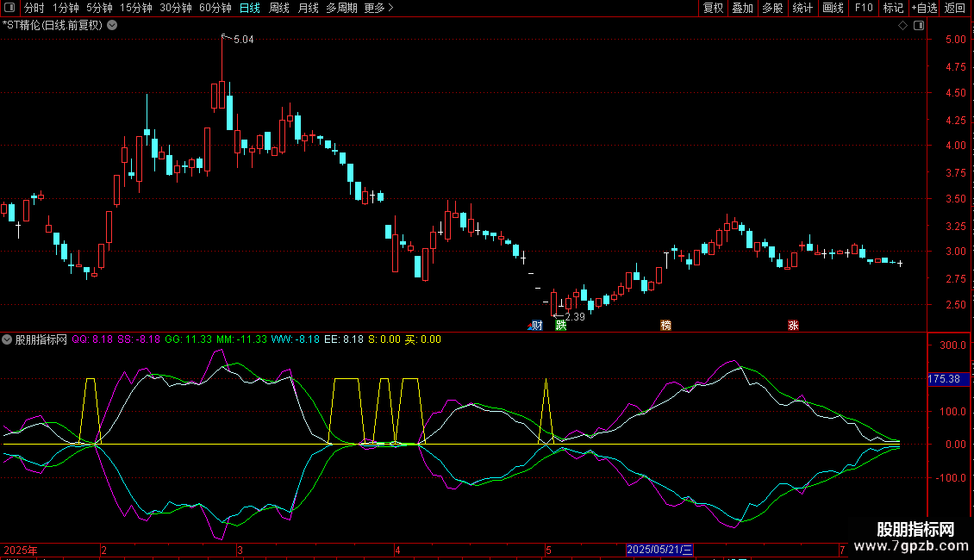Select the 60分钟 timeframe tab

(x=215, y=8)
